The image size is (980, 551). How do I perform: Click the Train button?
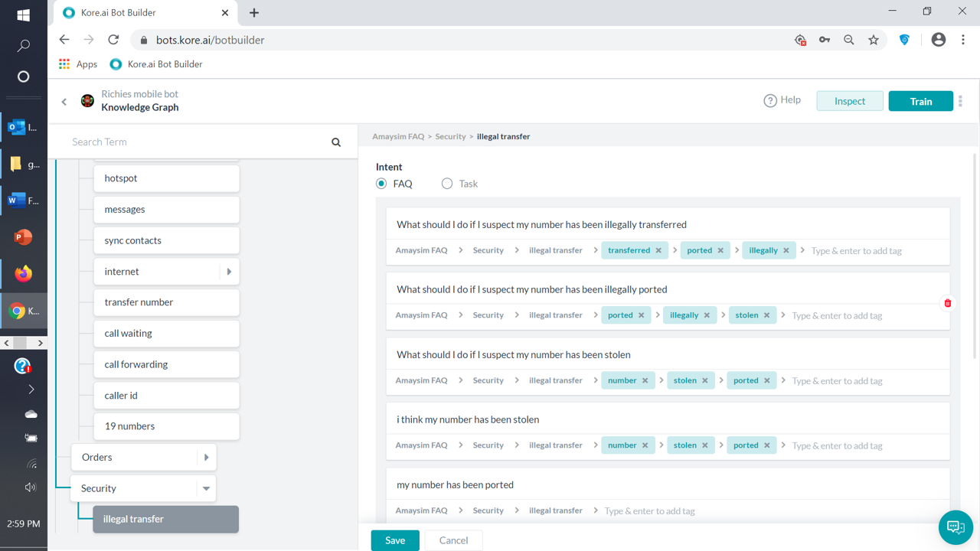click(921, 101)
